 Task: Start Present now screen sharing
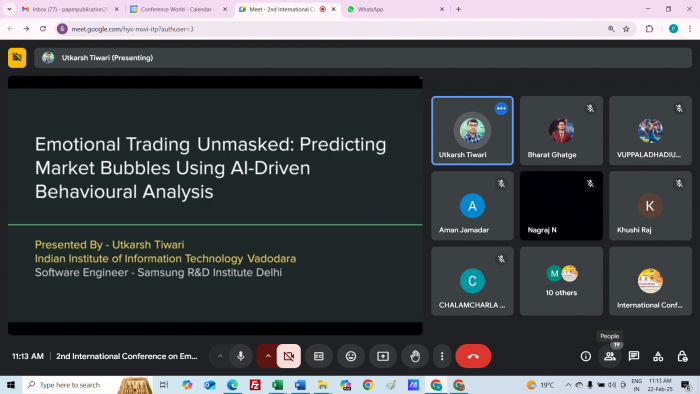pos(383,356)
